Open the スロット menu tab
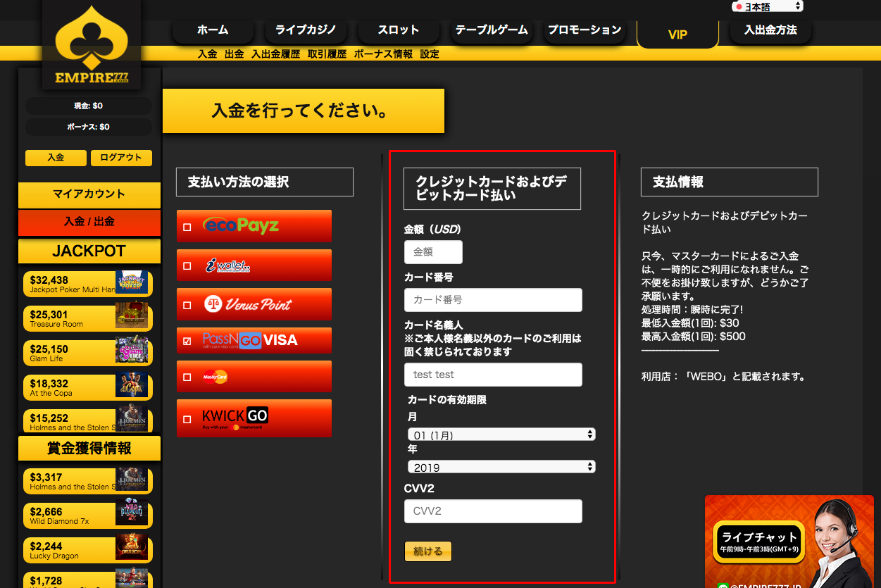Viewport: 881px width, 588px height. tap(399, 30)
